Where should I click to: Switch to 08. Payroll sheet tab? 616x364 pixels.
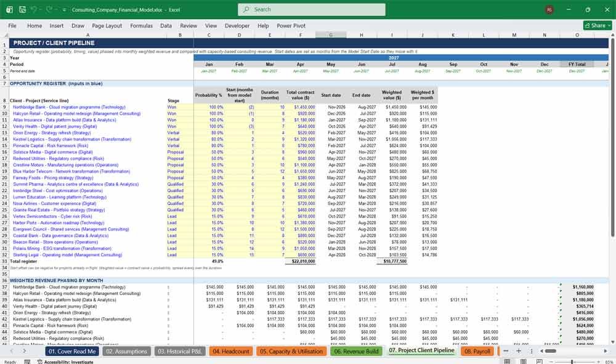[x=477, y=352]
